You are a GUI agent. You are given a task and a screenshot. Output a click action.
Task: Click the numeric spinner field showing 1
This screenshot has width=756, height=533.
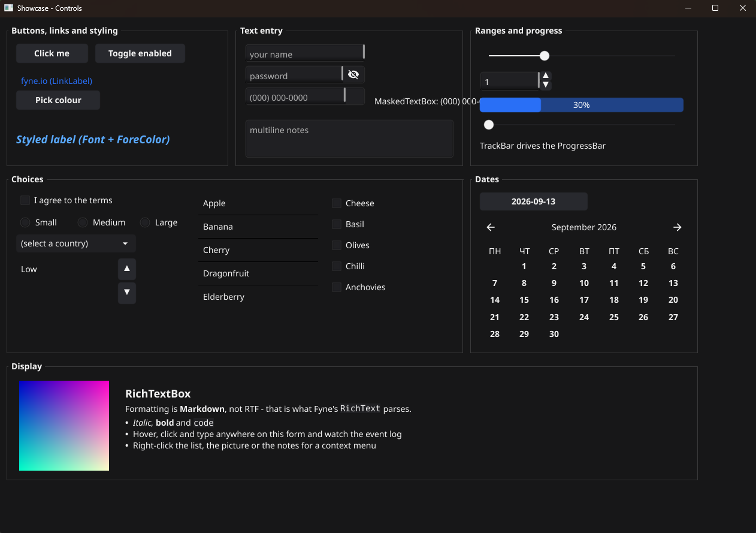pos(509,81)
